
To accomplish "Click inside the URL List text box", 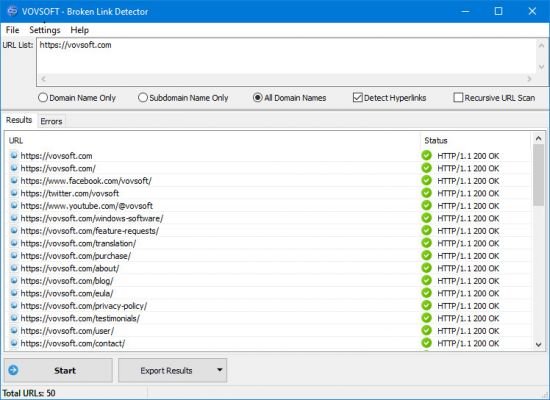I will click(286, 56).
